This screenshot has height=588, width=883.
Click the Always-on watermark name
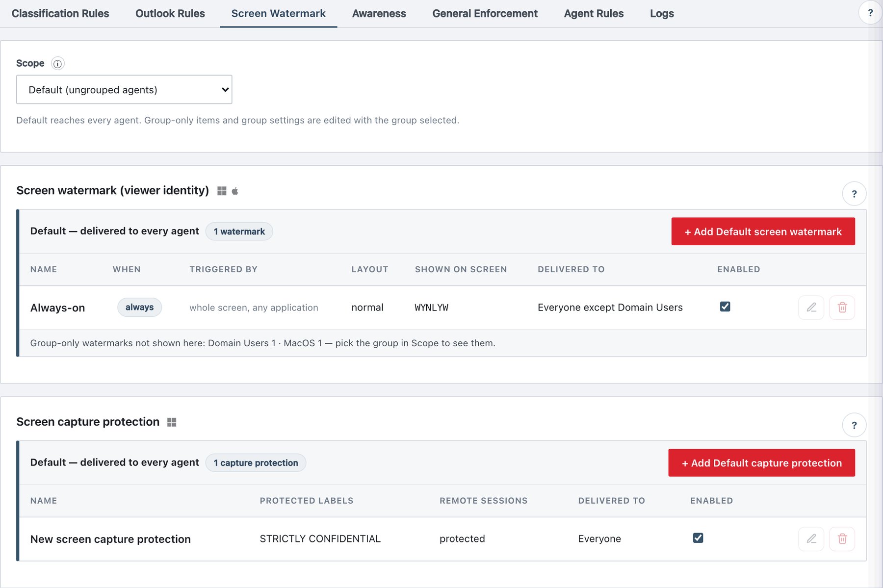(57, 308)
